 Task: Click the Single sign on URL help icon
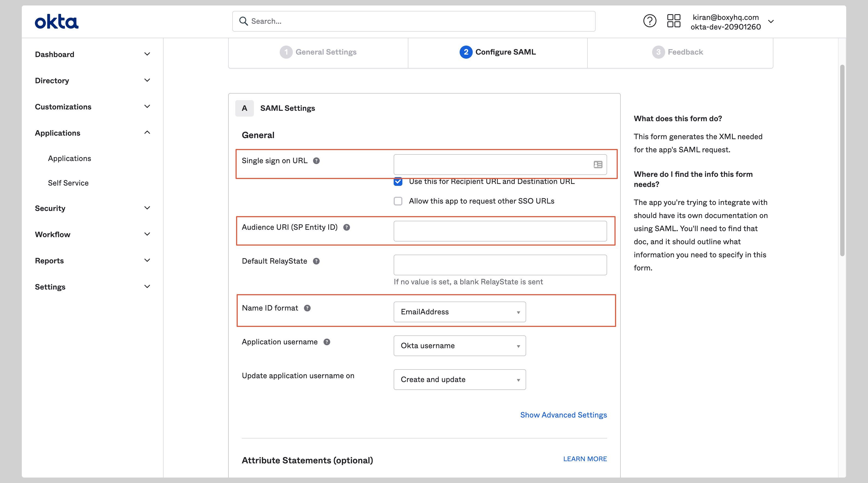coord(316,160)
